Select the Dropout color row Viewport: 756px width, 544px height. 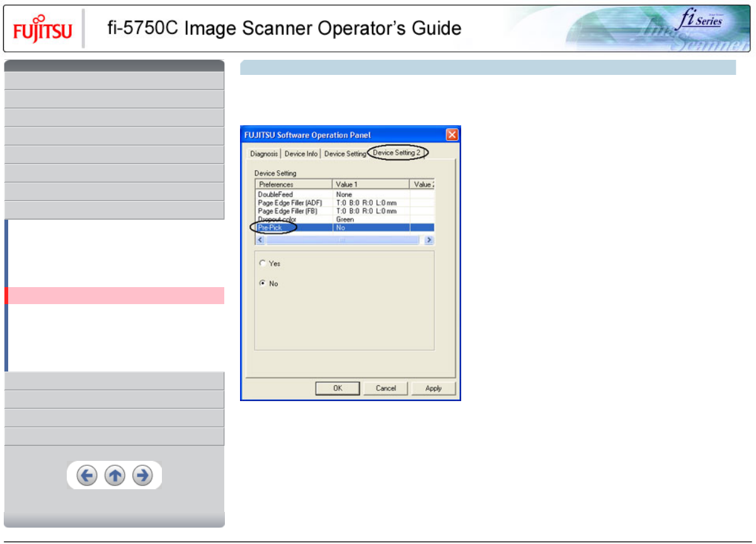(x=345, y=219)
